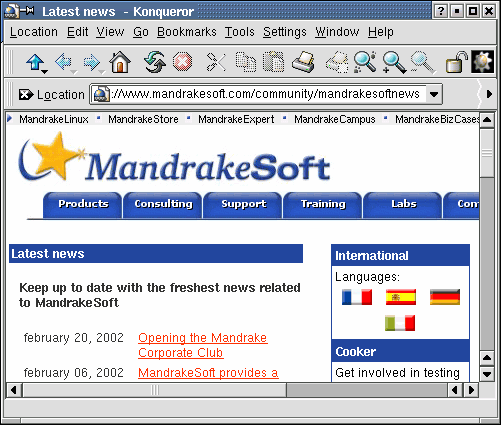Click the horizontal scrollbar right arrow
This screenshot has height=425, width=501.
click(471, 390)
